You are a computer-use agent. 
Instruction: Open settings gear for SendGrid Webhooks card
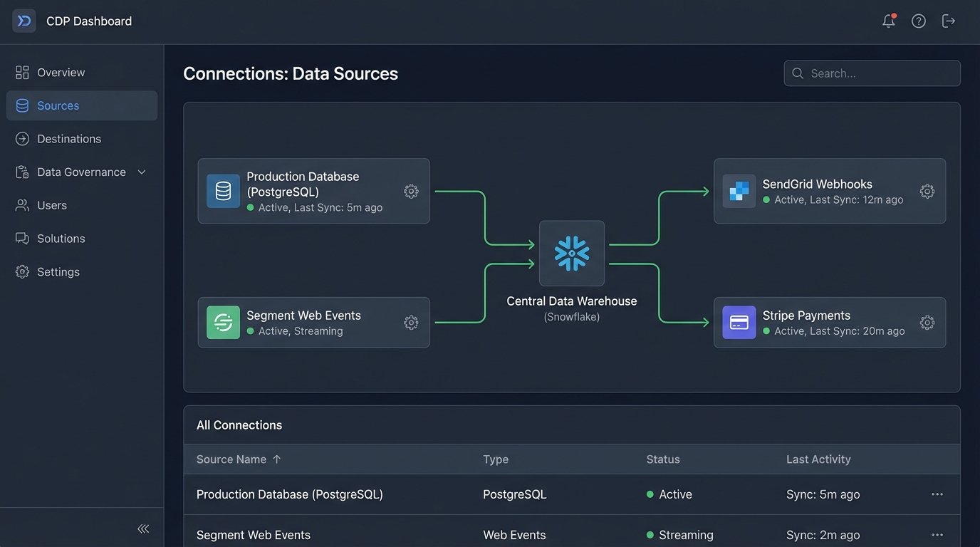tap(927, 191)
